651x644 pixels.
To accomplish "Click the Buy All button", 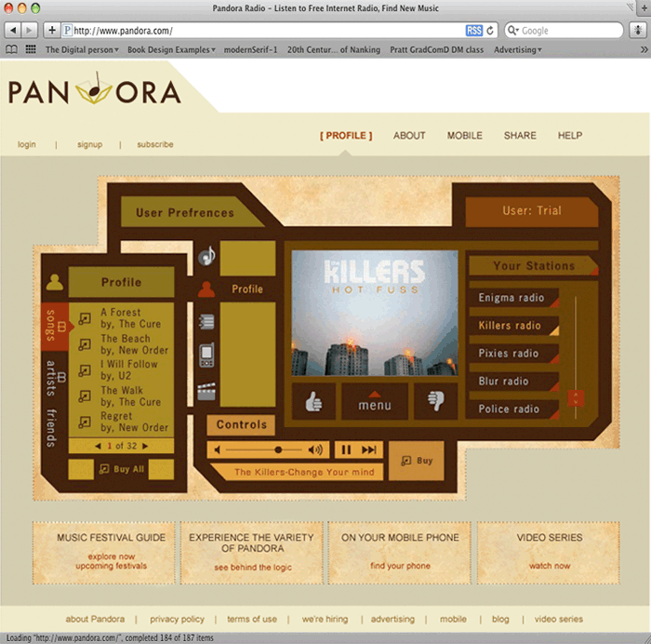I will click(121, 469).
